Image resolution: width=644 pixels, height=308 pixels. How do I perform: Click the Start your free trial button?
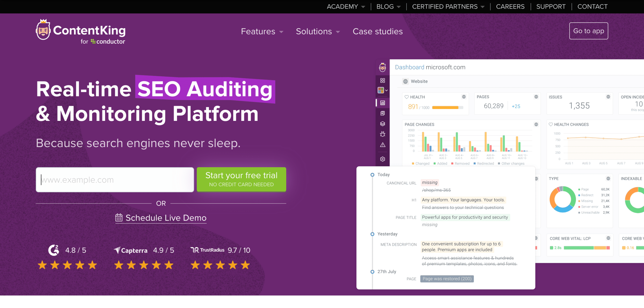click(x=241, y=179)
